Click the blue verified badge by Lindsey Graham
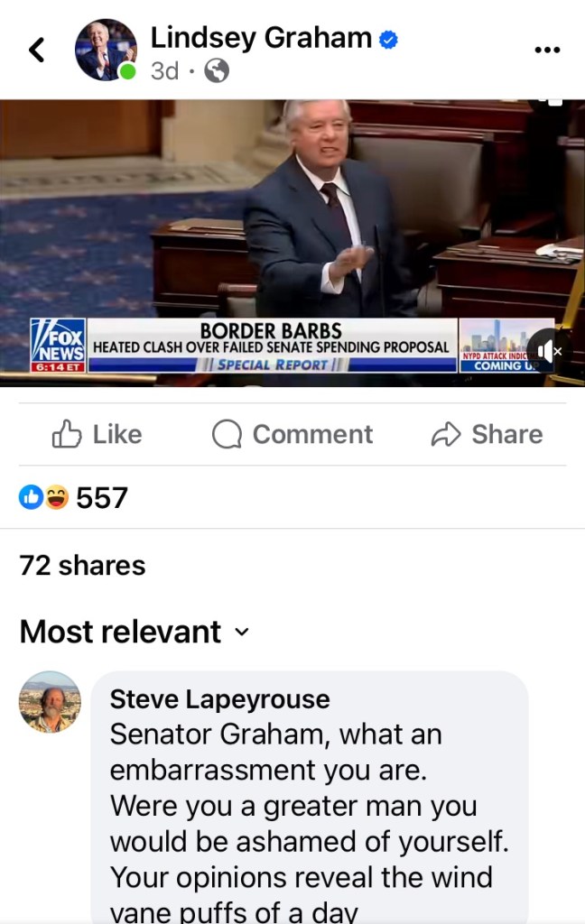585x924 pixels. click(x=388, y=40)
